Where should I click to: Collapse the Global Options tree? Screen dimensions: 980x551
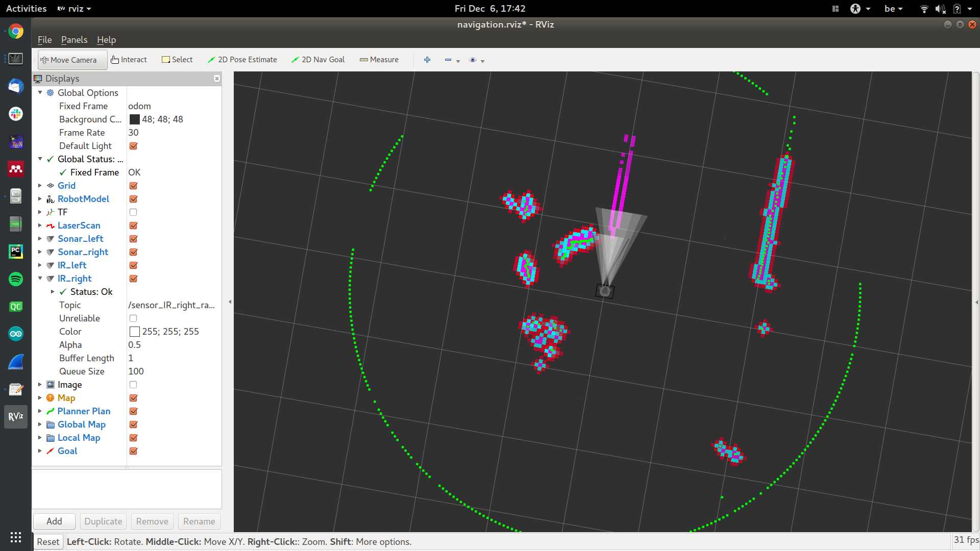(40, 92)
